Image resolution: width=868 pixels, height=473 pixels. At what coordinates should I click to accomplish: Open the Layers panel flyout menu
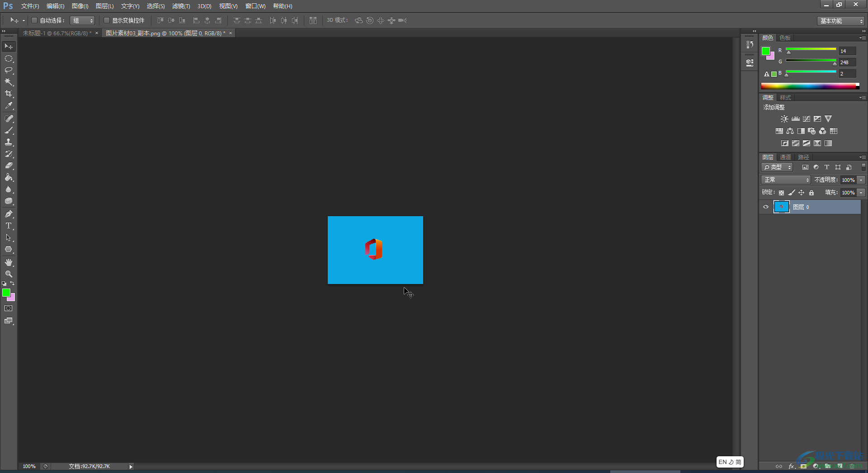tap(863, 157)
